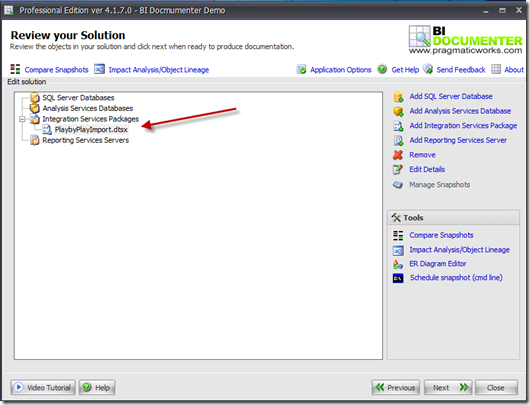Open the About link
530x405 pixels.
[x=514, y=70]
